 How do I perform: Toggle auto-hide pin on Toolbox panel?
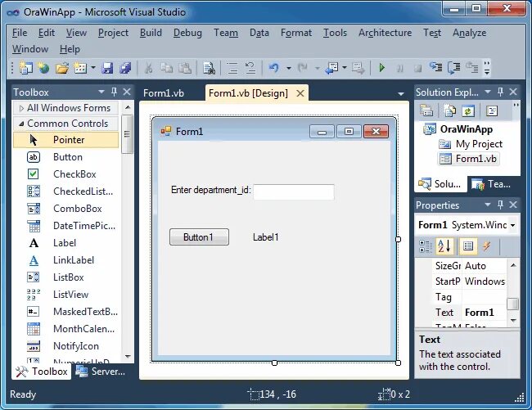tap(115, 92)
